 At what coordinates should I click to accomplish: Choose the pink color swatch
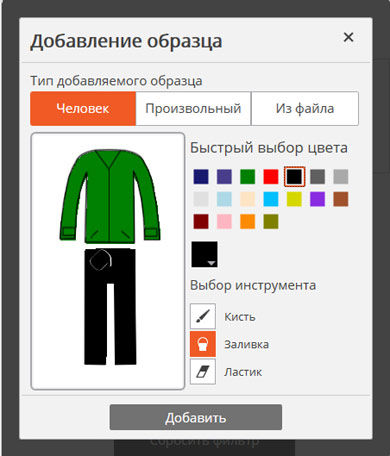coord(224,222)
